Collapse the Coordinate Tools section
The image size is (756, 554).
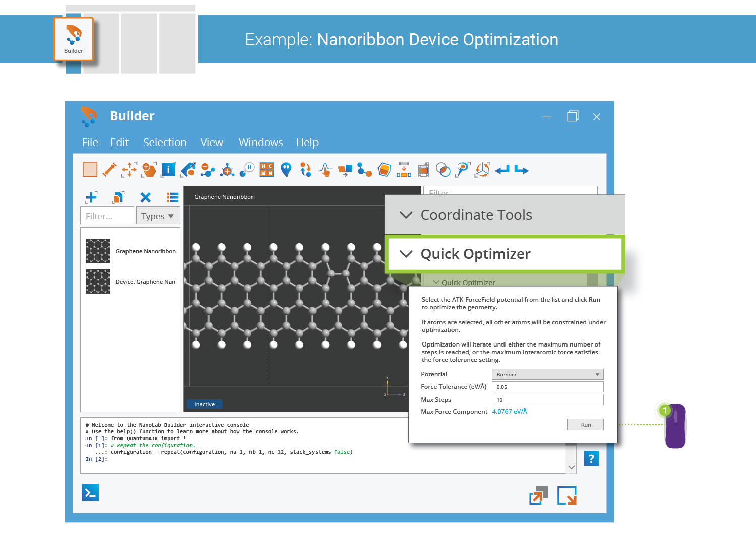coord(406,215)
